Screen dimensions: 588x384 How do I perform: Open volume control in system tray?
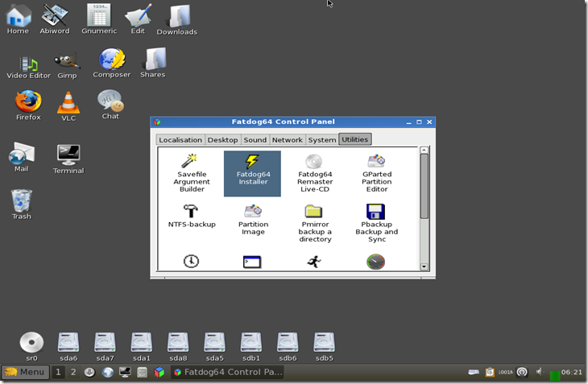point(539,372)
